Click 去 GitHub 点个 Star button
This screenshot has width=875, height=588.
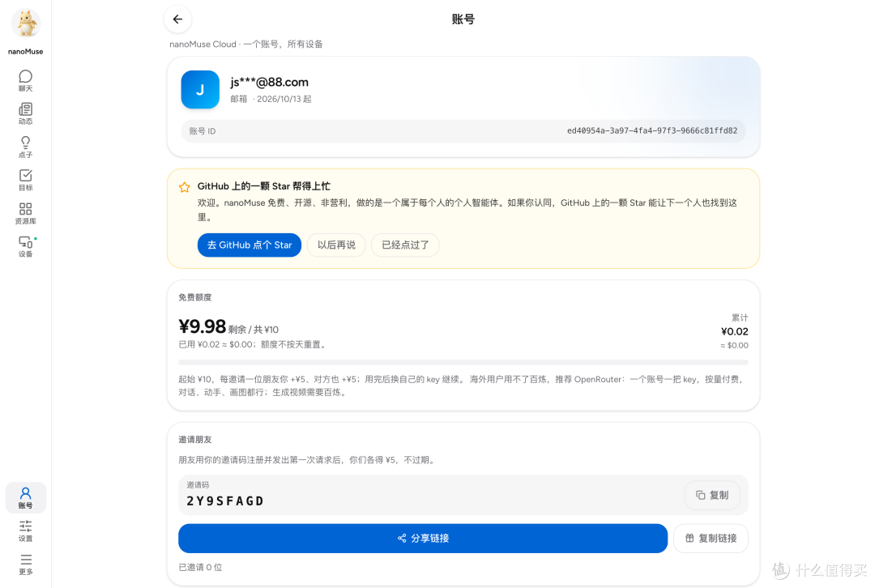250,245
